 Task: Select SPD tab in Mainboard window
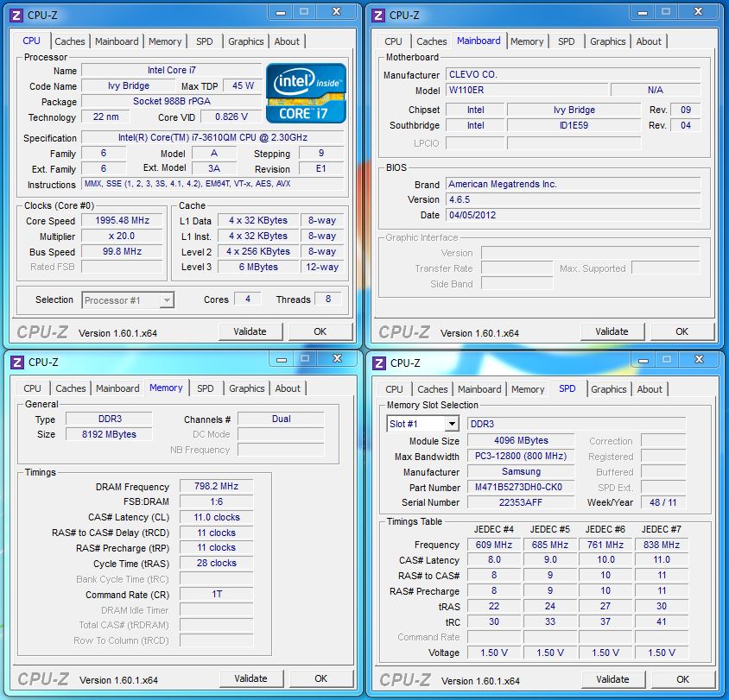pos(567,41)
